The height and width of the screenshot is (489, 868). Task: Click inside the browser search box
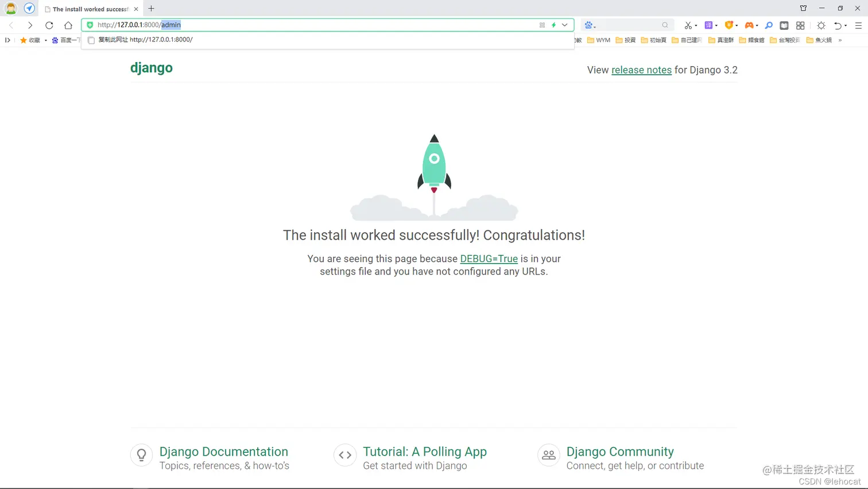point(629,25)
